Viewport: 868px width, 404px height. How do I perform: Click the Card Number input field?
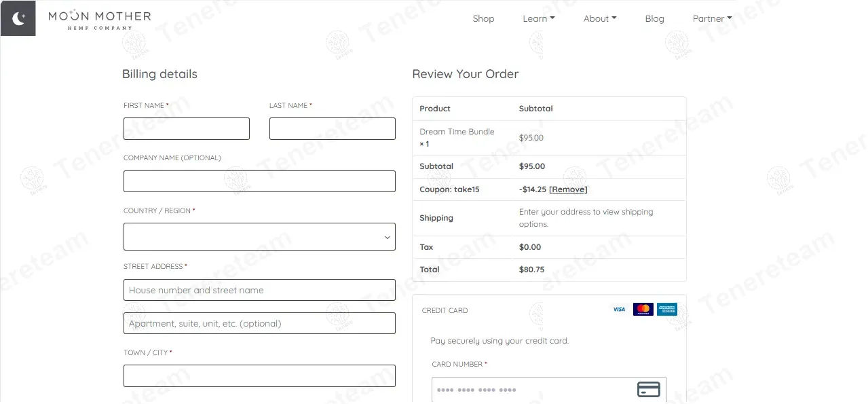coord(549,390)
